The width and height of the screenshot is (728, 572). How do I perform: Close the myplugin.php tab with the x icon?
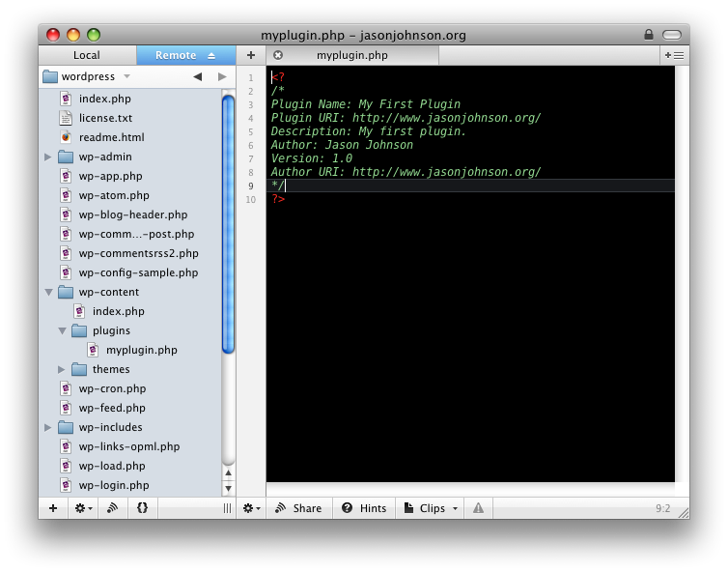pos(278,56)
